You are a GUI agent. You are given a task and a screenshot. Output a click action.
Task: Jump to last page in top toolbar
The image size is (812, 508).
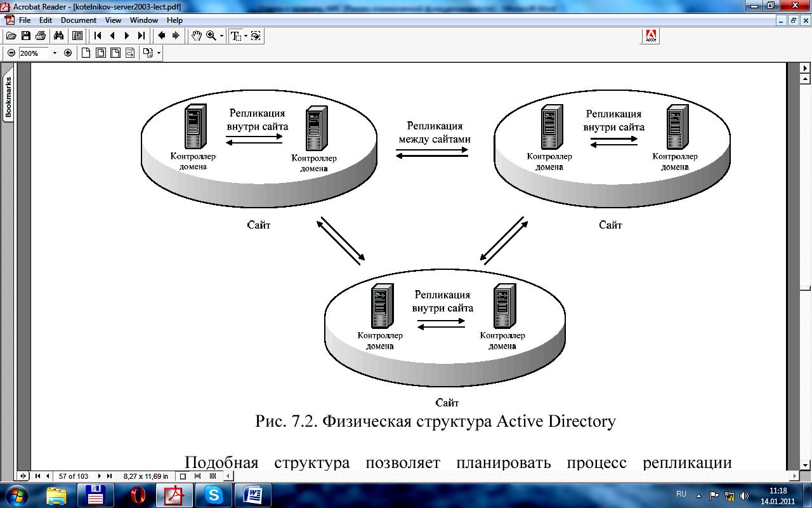coord(141,36)
